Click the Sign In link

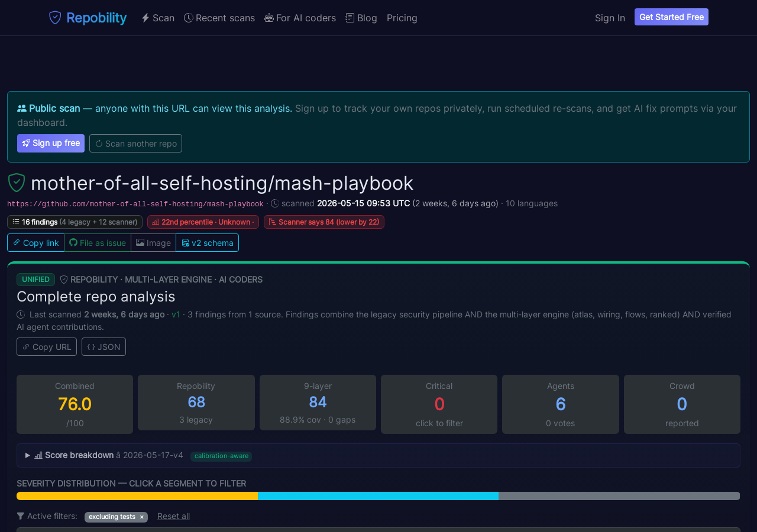[x=610, y=18]
